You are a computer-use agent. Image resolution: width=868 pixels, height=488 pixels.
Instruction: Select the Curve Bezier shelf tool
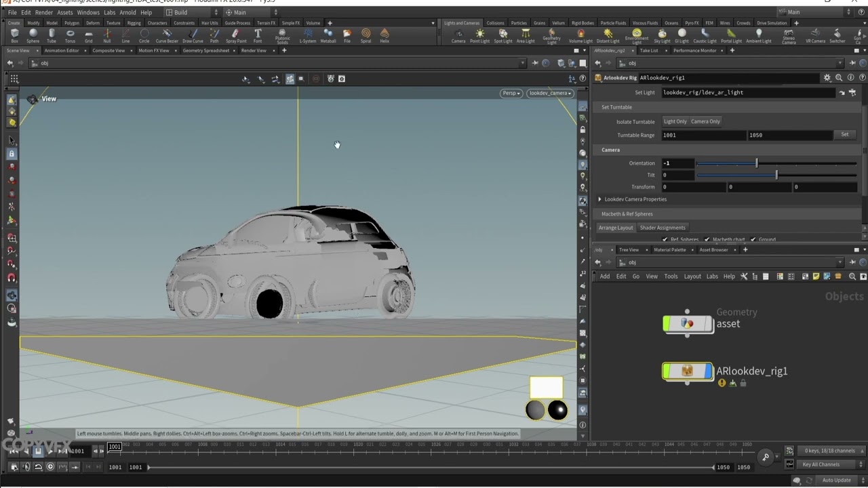pos(167,36)
